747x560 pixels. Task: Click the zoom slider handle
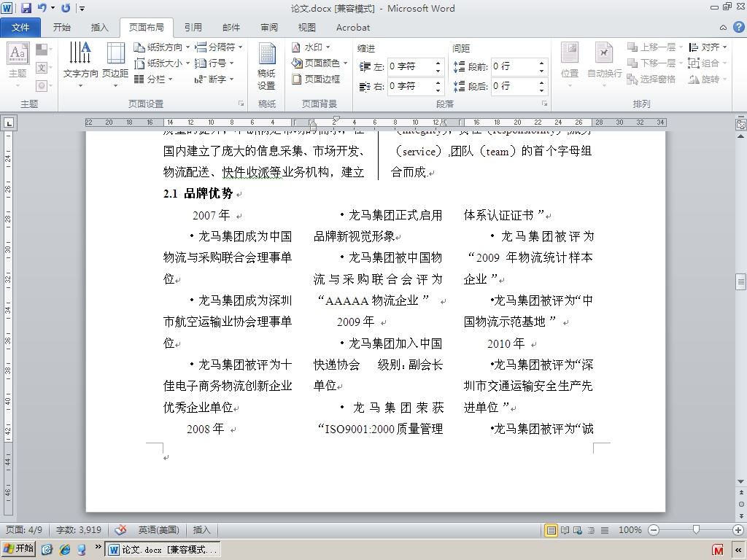pos(696,529)
